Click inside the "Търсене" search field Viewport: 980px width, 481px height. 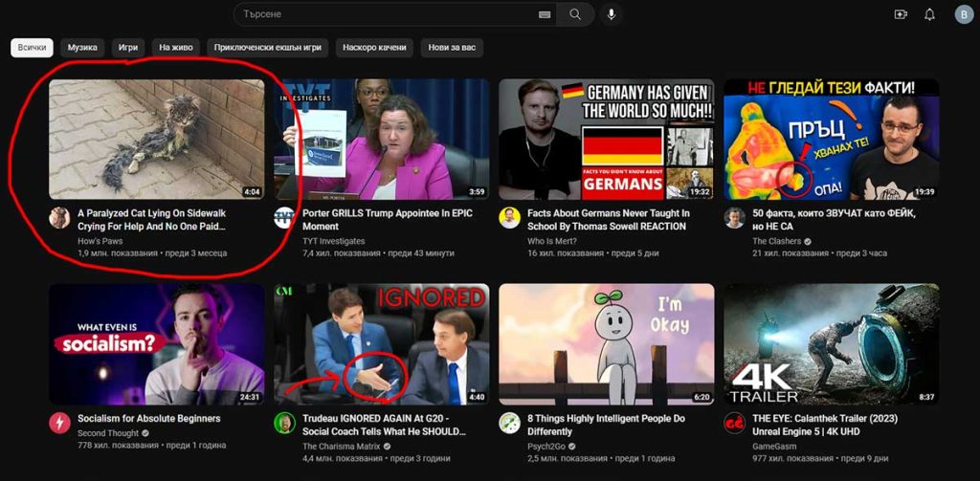[383, 14]
